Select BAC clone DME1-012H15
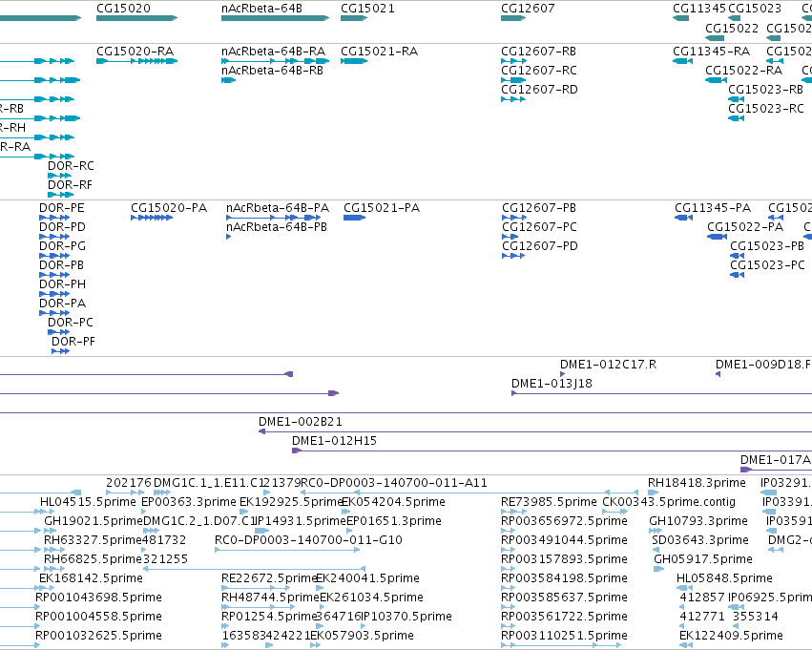Image resolution: width=812 pixels, height=650 pixels. 552,451
